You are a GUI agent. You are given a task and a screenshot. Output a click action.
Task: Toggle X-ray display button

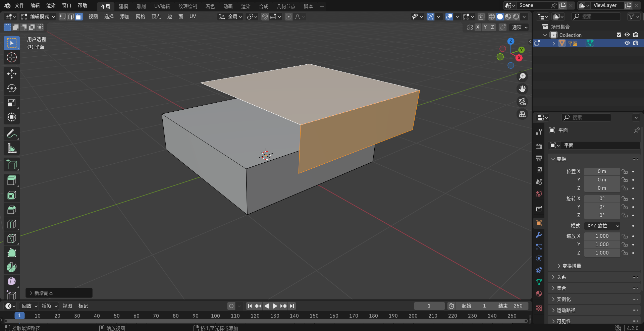481,16
